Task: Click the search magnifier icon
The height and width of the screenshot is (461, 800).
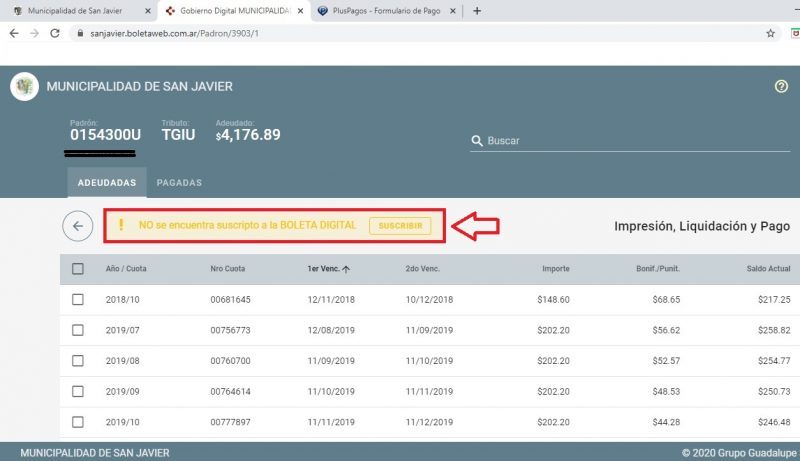Action: 477,142
